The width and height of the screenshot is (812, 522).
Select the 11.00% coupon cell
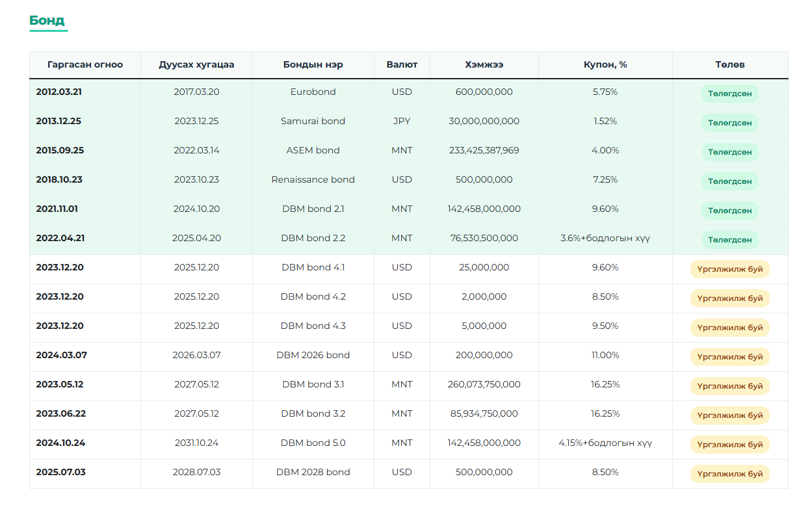pos(605,356)
